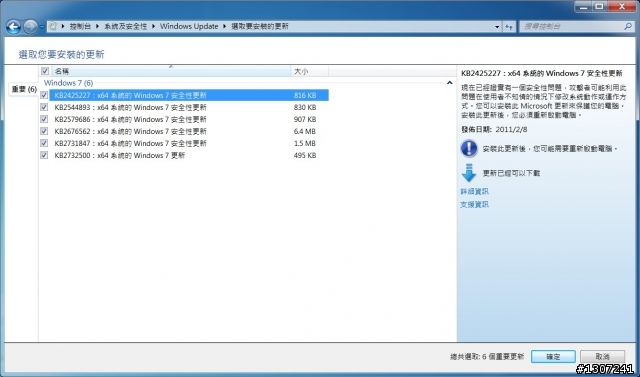Select KB2425227 update row
Image resolution: width=640 pixels, height=377 pixels.
coord(189,95)
